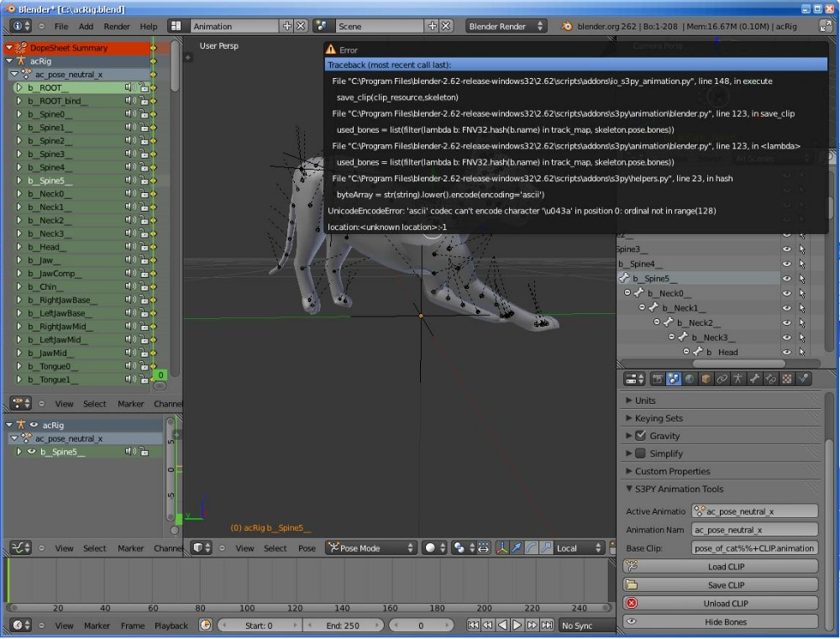
Task: Play animation forward
Action: tap(517, 625)
